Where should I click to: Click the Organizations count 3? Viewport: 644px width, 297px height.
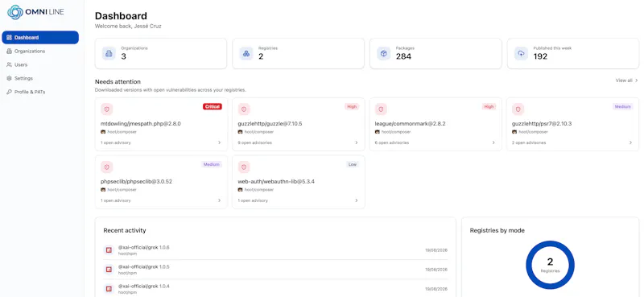tap(124, 56)
